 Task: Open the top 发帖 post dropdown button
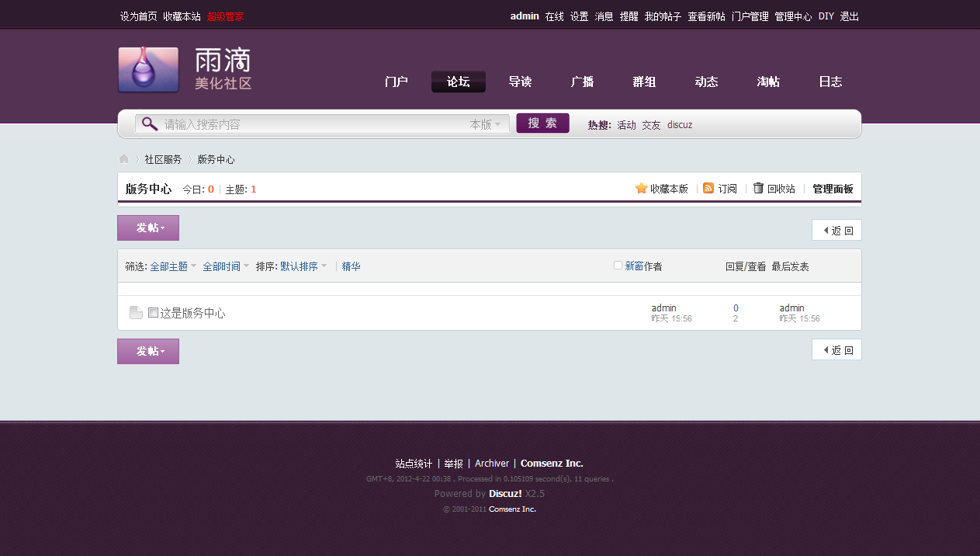[148, 228]
